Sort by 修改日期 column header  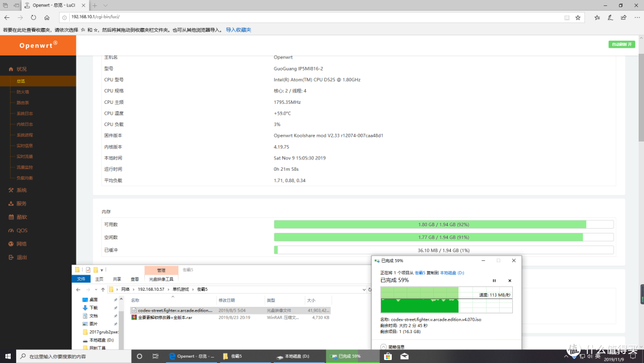click(x=227, y=300)
